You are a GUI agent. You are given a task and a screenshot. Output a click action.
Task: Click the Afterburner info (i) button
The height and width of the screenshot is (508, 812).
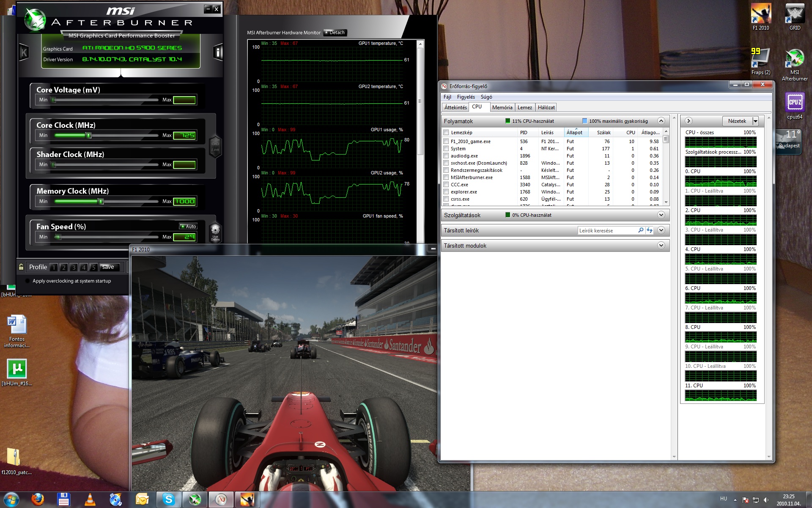(218, 52)
